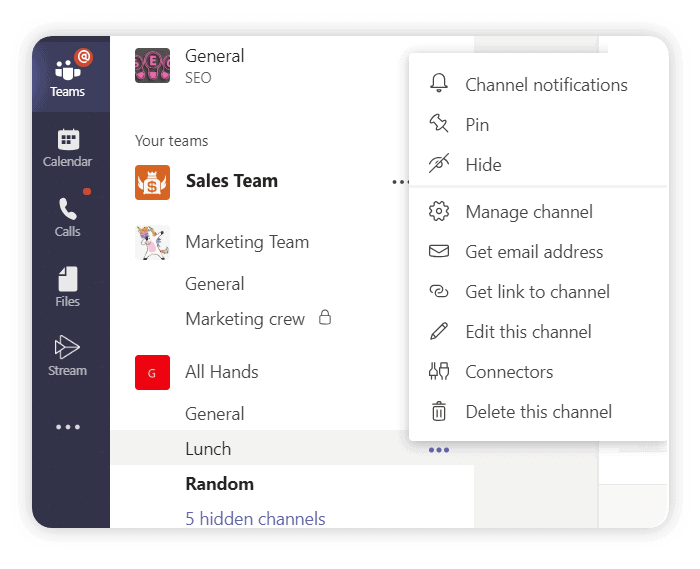Select the Marketing Team name

click(247, 242)
